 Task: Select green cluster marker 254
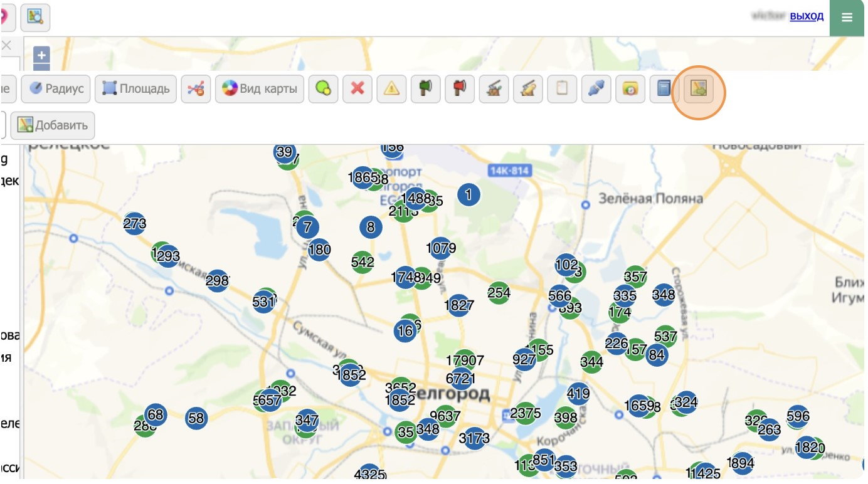[499, 293]
